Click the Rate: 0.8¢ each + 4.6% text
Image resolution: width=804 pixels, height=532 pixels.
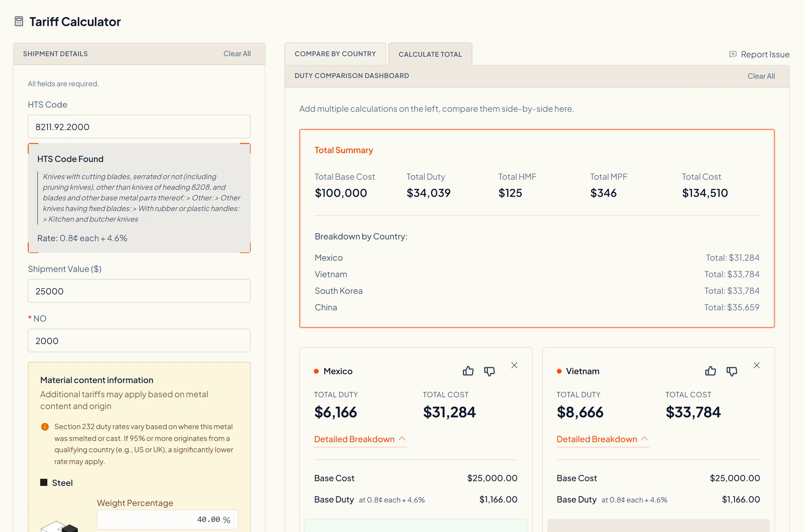82,238
